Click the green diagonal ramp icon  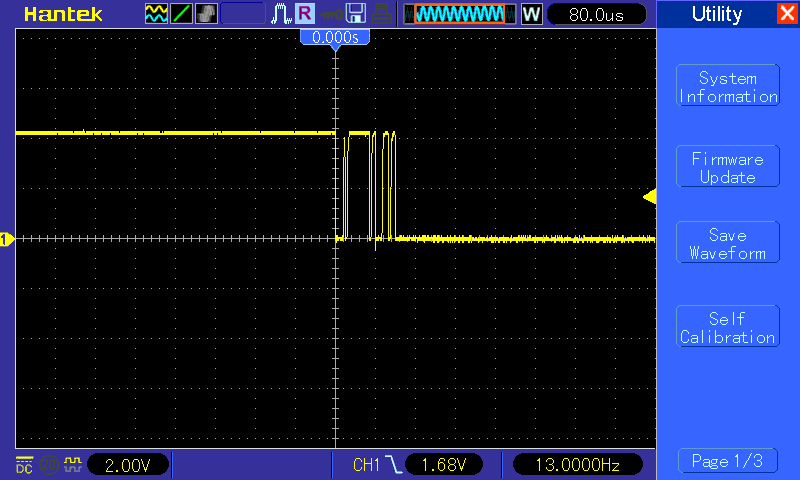[181, 14]
